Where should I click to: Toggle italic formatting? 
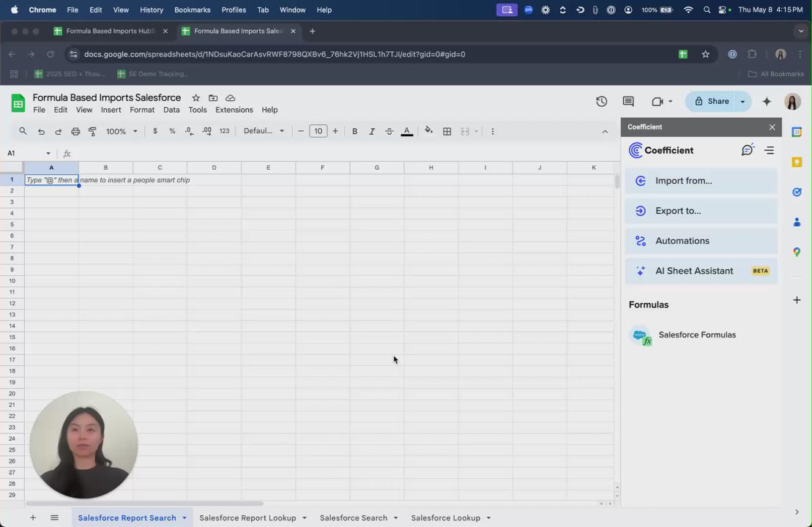point(372,132)
